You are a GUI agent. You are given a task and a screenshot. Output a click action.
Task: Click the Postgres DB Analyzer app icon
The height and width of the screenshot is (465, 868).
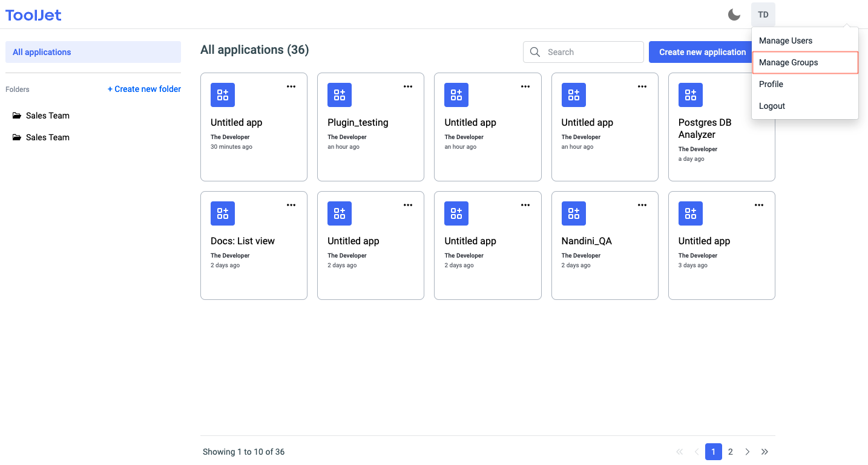pyautogui.click(x=690, y=95)
